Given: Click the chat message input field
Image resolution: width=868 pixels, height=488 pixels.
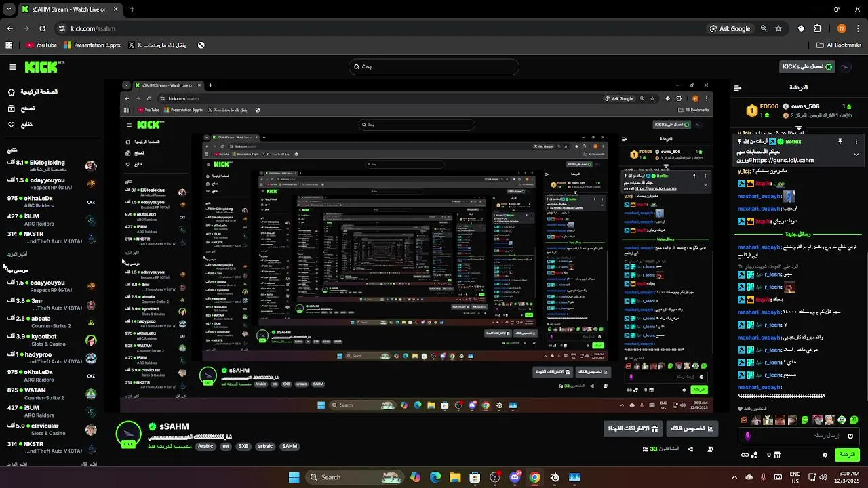Looking at the screenshot, I should point(800,436).
